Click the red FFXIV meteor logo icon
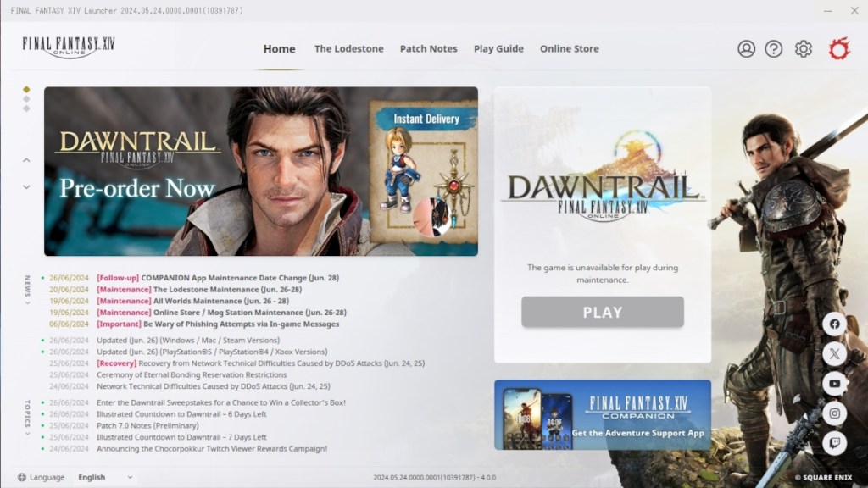The width and height of the screenshot is (868, 488). (x=840, y=50)
